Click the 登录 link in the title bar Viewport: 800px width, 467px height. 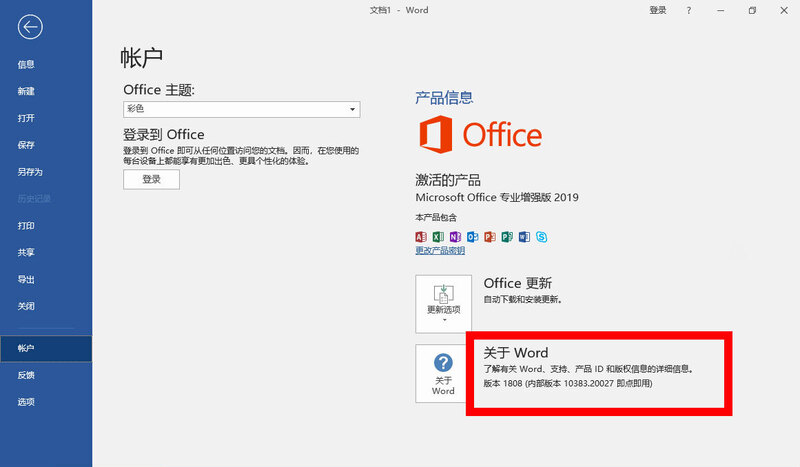coord(657,10)
